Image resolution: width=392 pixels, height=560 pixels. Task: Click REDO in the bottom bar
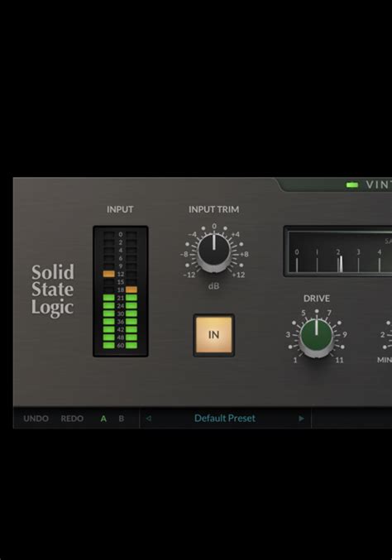[x=72, y=419]
